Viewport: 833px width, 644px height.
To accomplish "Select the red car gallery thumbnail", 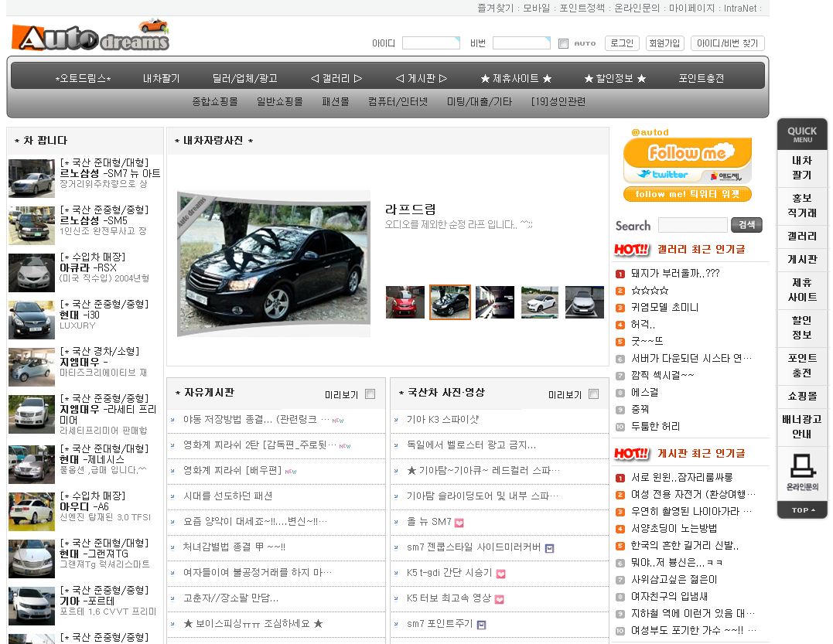I will point(405,302).
